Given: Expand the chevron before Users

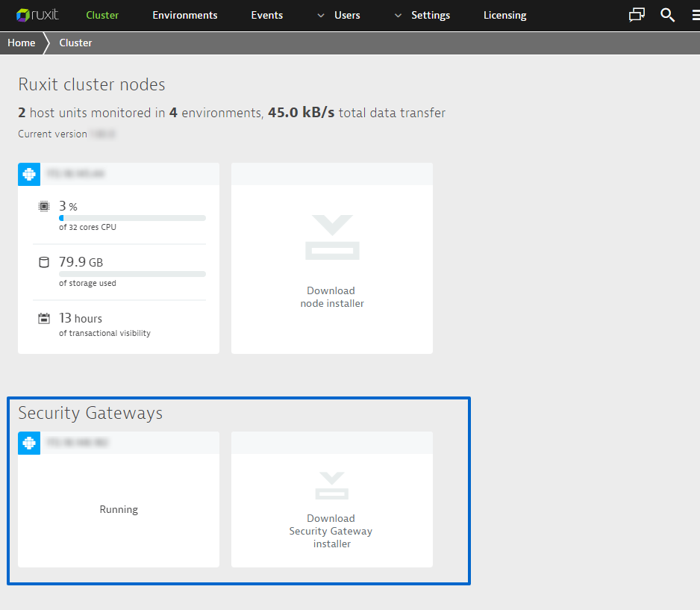Looking at the screenshot, I should coord(321,16).
